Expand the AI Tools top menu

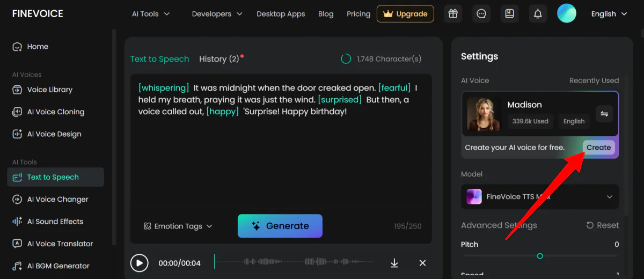pyautogui.click(x=151, y=14)
